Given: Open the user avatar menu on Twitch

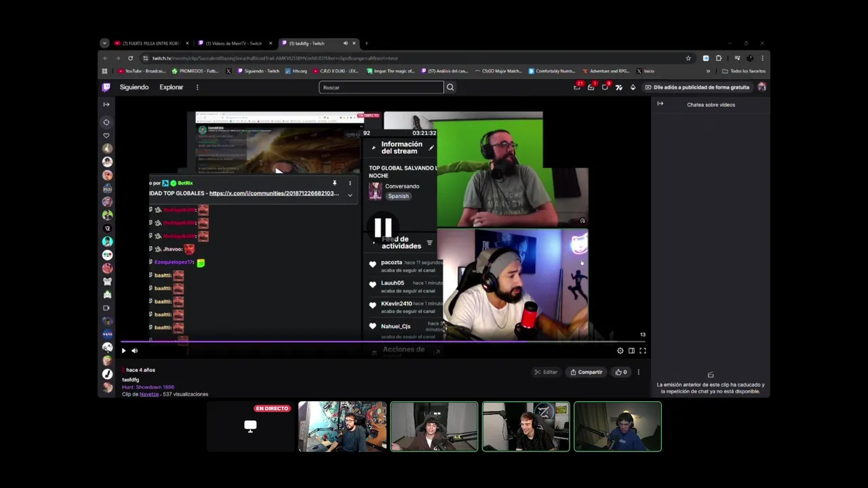Looking at the screenshot, I should [762, 87].
